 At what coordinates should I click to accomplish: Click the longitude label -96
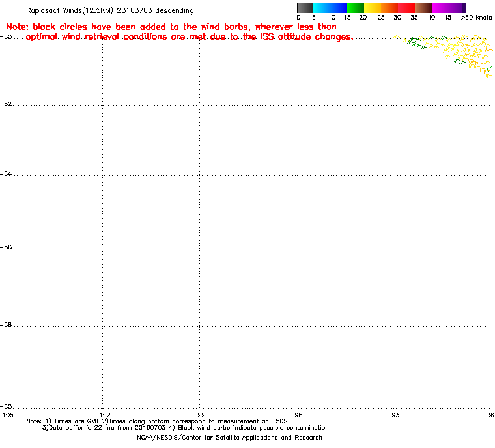pos(296,415)
